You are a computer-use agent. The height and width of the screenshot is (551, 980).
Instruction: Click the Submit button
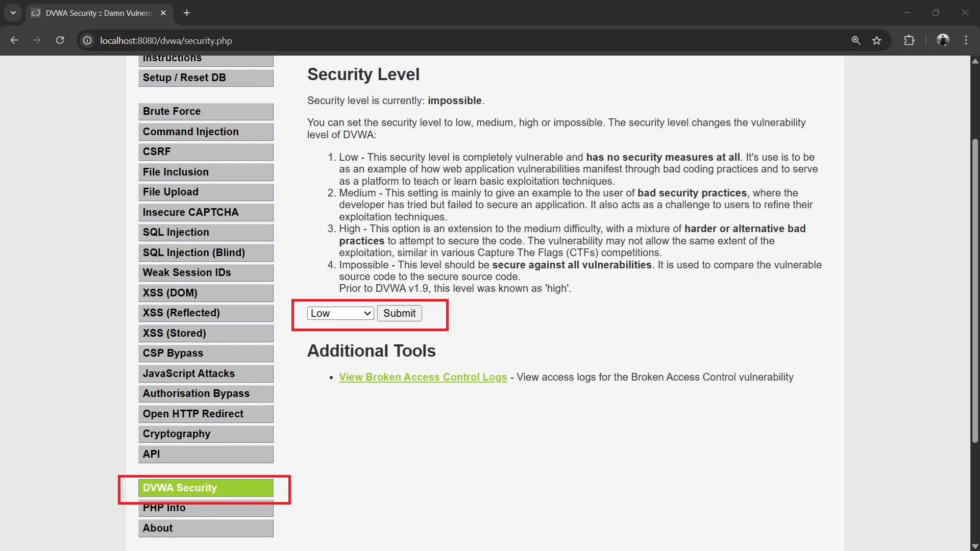click(399, 313)
